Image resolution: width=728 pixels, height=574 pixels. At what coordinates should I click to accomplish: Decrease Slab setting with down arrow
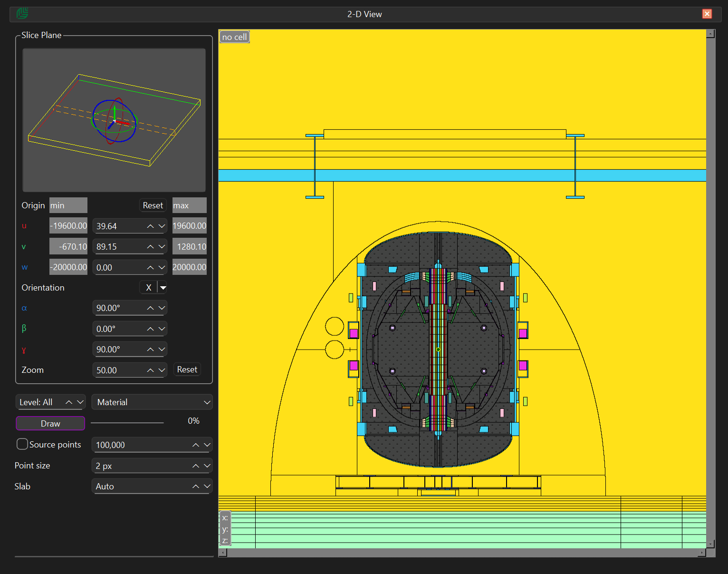pos(207,486)
